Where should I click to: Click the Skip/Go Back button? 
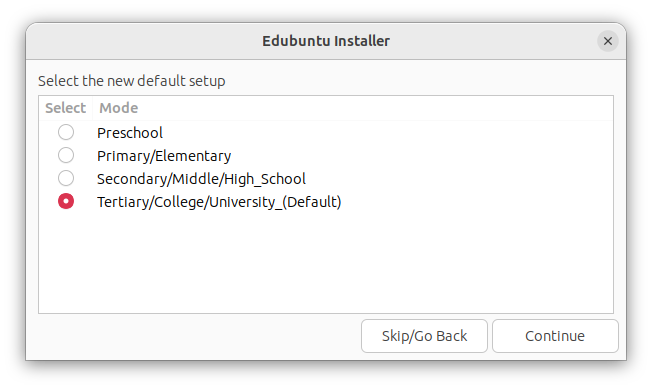(424, 336)
